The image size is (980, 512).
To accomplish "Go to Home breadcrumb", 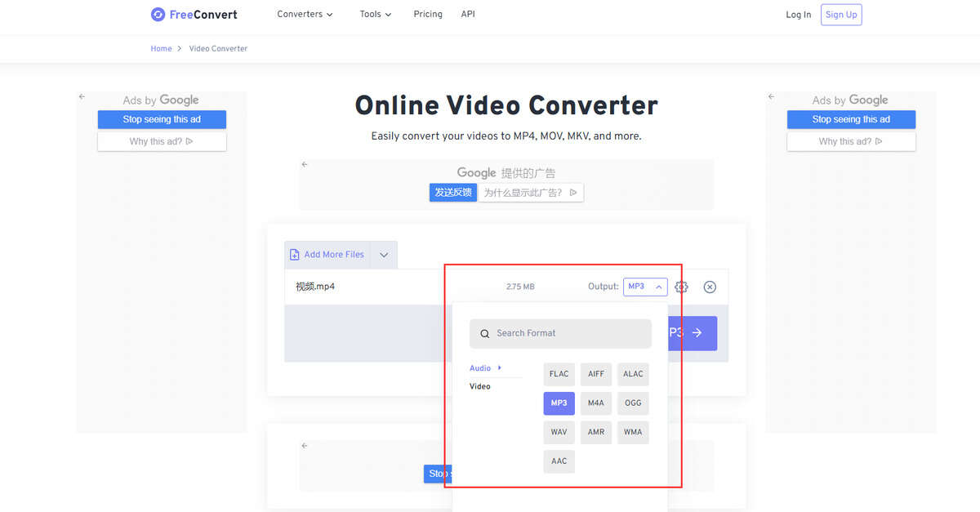I will pyautogui.click(x=161, y=49).
